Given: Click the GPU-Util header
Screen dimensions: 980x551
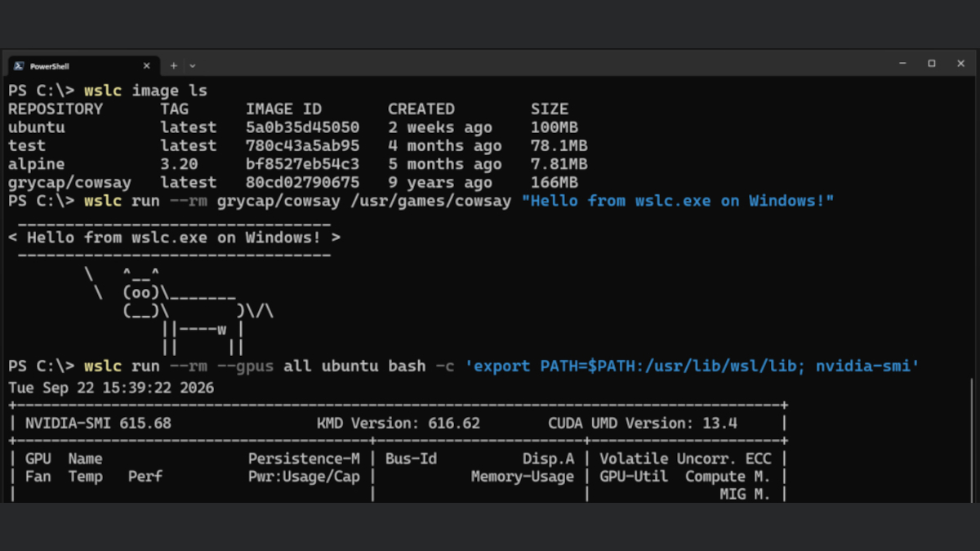Looking at the screenshot, I should [x=634, y=477].
